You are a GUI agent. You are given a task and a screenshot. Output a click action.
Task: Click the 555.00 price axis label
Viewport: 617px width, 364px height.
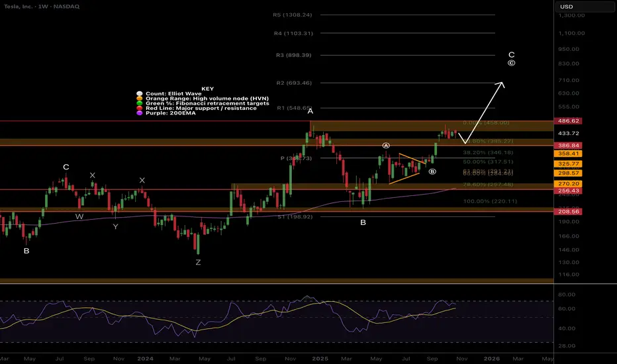[x=569, y=107]
